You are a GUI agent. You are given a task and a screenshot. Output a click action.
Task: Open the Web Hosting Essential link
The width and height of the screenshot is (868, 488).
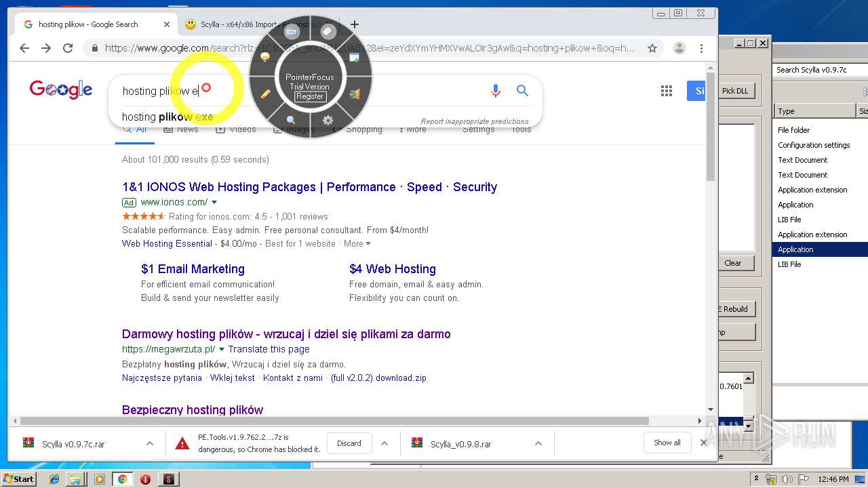tap(167, 244)
